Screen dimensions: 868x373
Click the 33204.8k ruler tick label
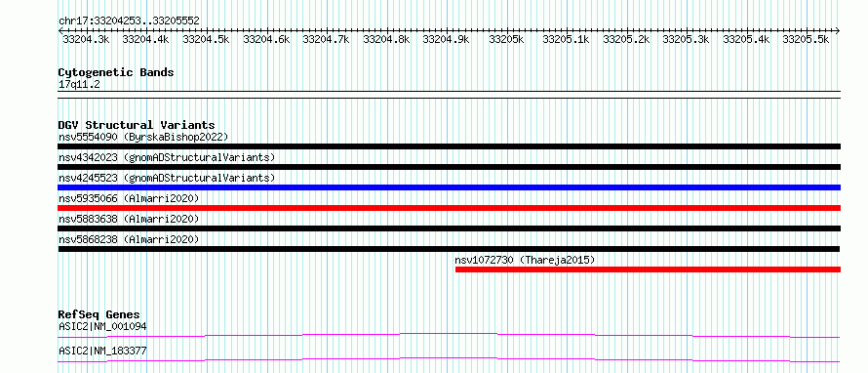pos(386,39)
